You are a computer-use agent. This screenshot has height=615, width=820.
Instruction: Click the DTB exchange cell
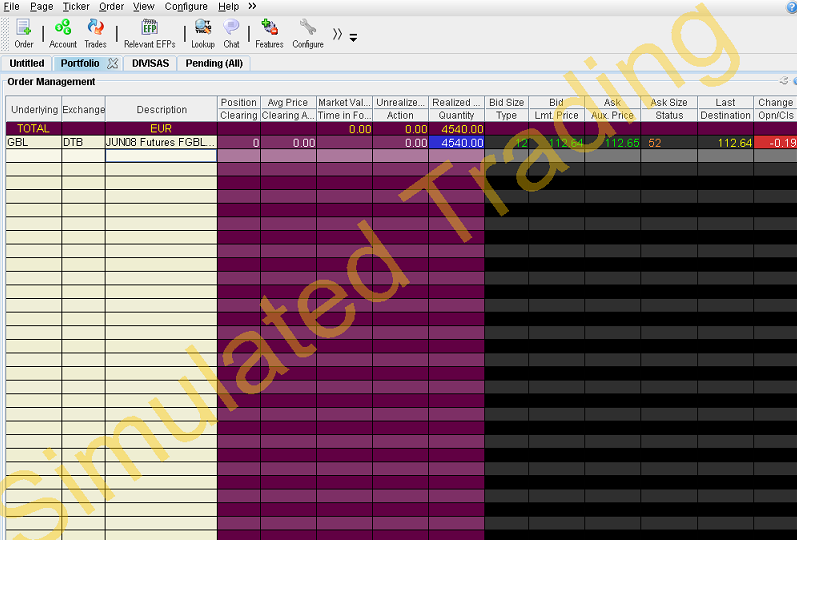pos(83,142)
